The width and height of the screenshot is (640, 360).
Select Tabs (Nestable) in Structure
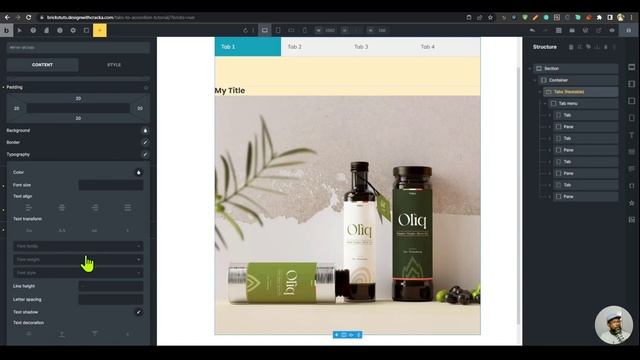(x=580, y=92)
